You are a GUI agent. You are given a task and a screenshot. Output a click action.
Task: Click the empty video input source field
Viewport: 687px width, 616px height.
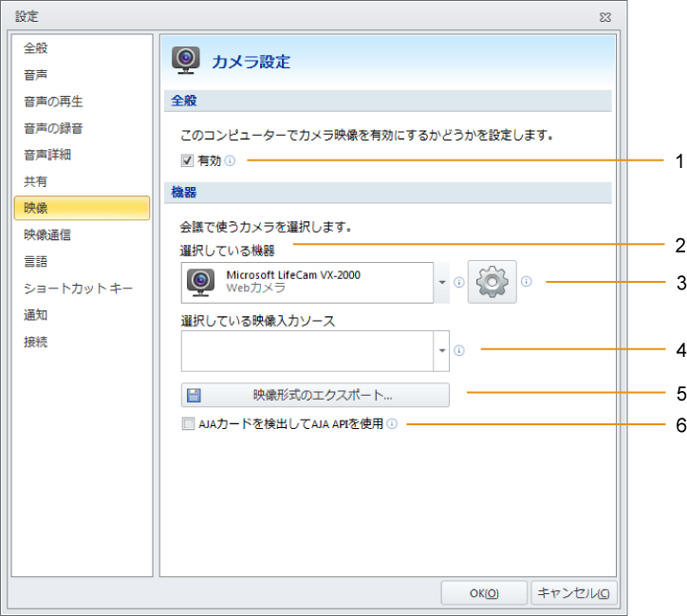click(x=307, y=351)
